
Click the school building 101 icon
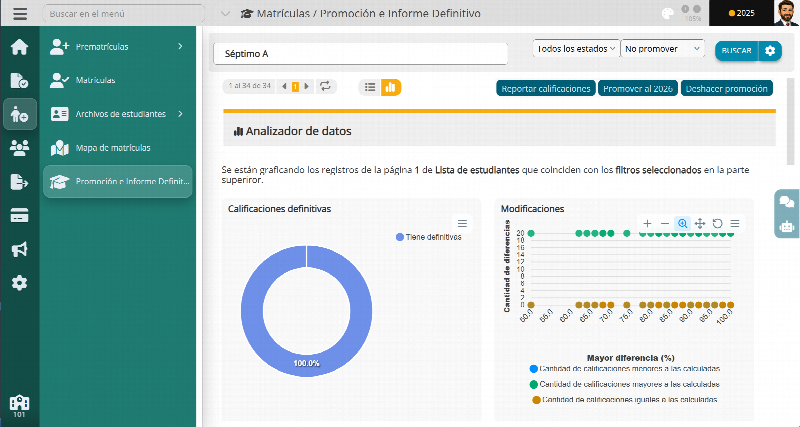(x=19, y=405)
